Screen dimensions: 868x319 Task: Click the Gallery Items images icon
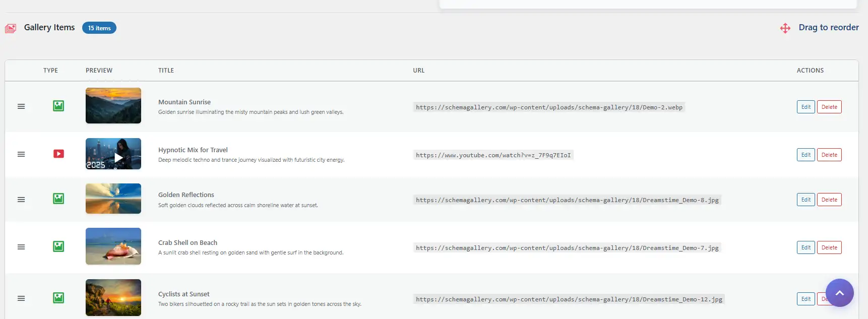pyautogui.click(x=11, y=28)
